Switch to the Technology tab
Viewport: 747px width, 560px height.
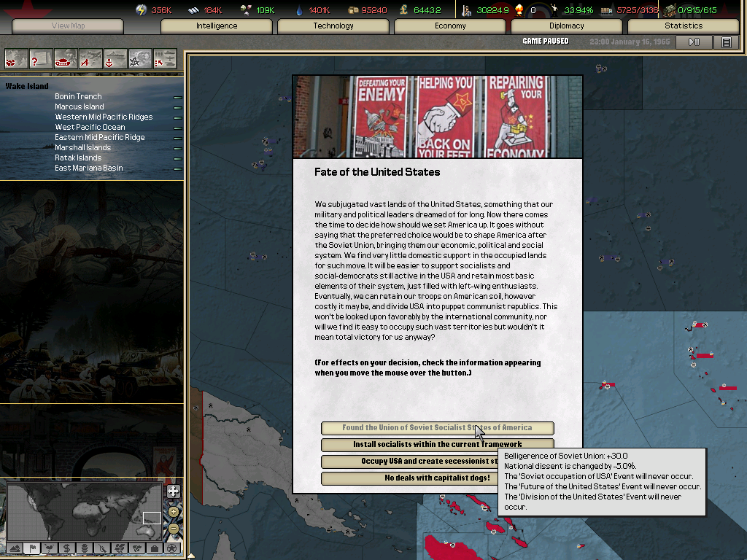(x=333, y=26)
